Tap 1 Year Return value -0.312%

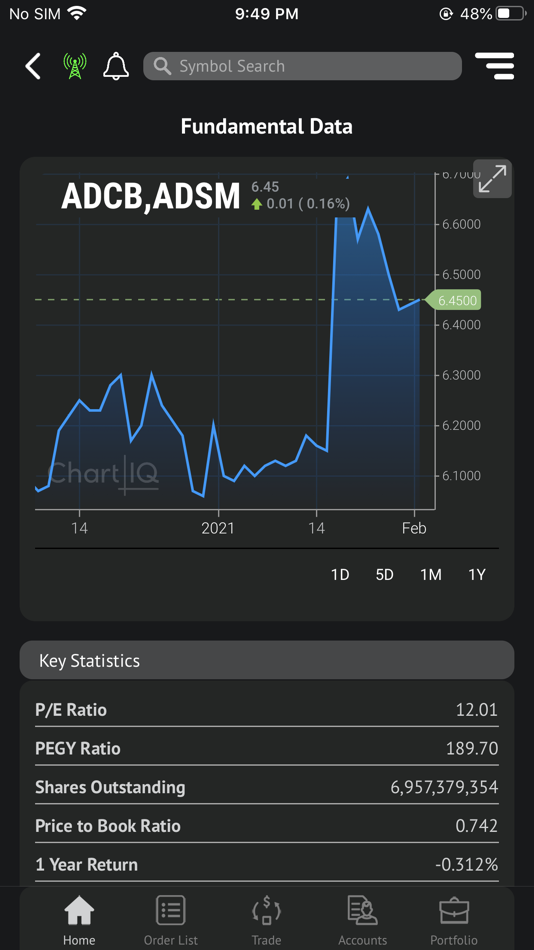[467, 865]
